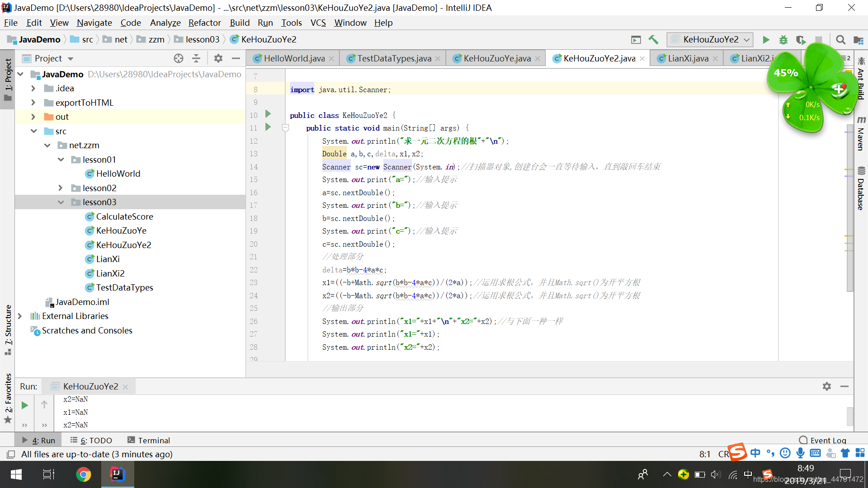This screenshot has width=868, height=488.
Task: Open the terminal-like toolbar window icon
Action: (x=636, y=40)
